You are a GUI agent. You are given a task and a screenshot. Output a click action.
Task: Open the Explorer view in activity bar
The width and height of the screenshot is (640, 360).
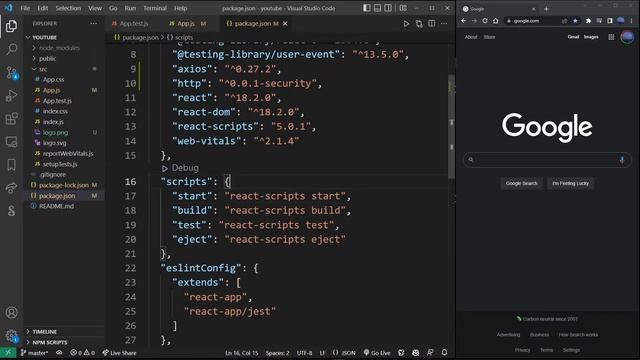tap(11, 26)
